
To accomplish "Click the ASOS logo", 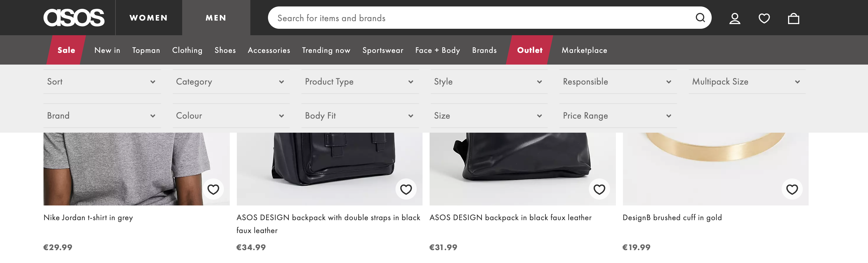I will [x=74, y=18].
